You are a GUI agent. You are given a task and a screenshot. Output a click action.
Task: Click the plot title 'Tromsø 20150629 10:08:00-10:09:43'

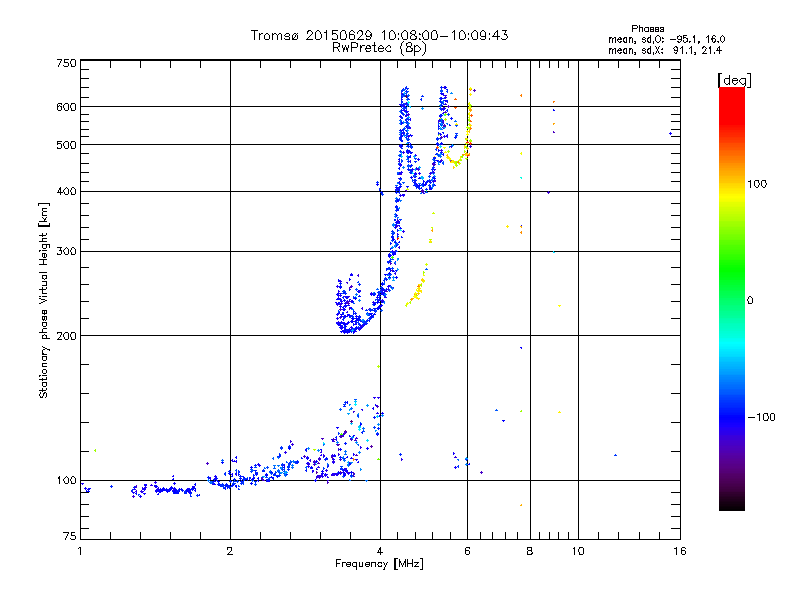coord(379,35)
